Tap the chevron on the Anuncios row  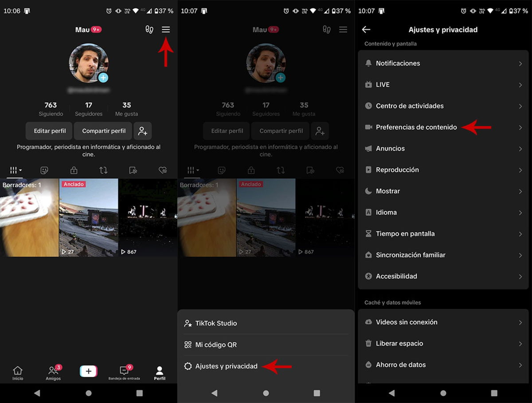tap(520, 149)
